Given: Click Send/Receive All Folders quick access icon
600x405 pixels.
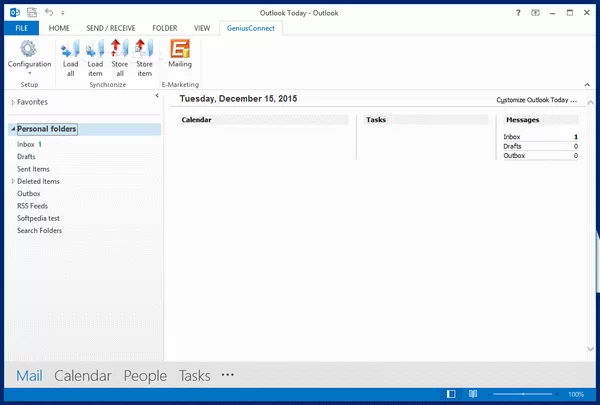Looking at the screenshot, I should (x=31, y=12).
